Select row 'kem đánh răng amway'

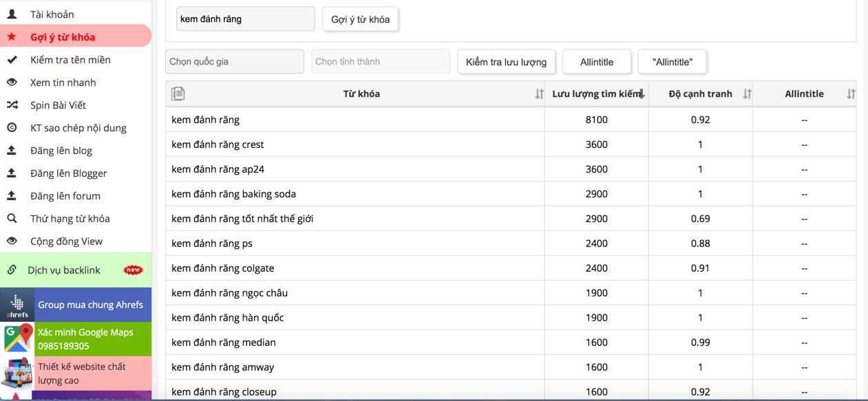511,367
